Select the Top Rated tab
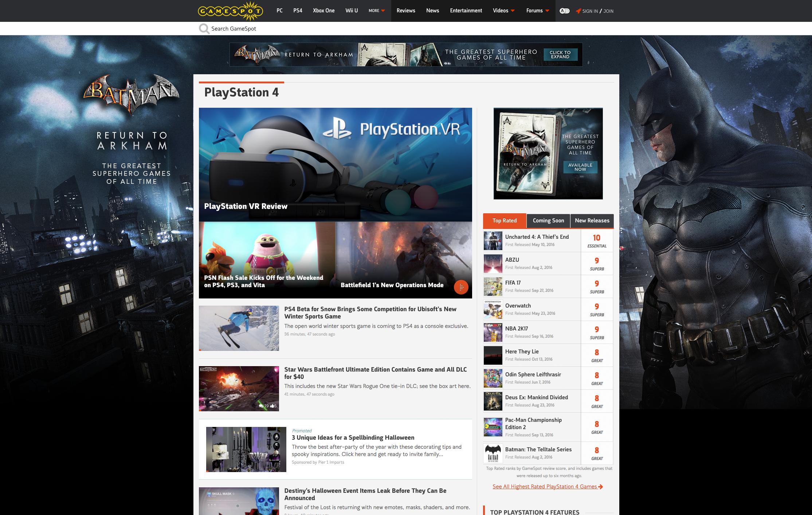The width and height of the screenshot is (812, 515). pyautogui.click(x=505, y=221)
